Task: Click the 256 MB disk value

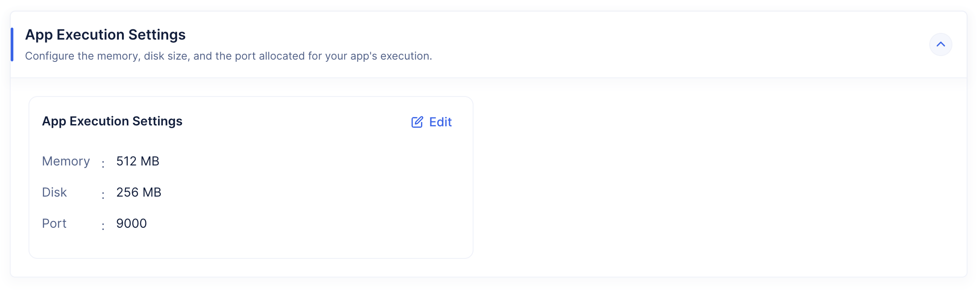Action: pyautogui.click(x=138, y=193)
